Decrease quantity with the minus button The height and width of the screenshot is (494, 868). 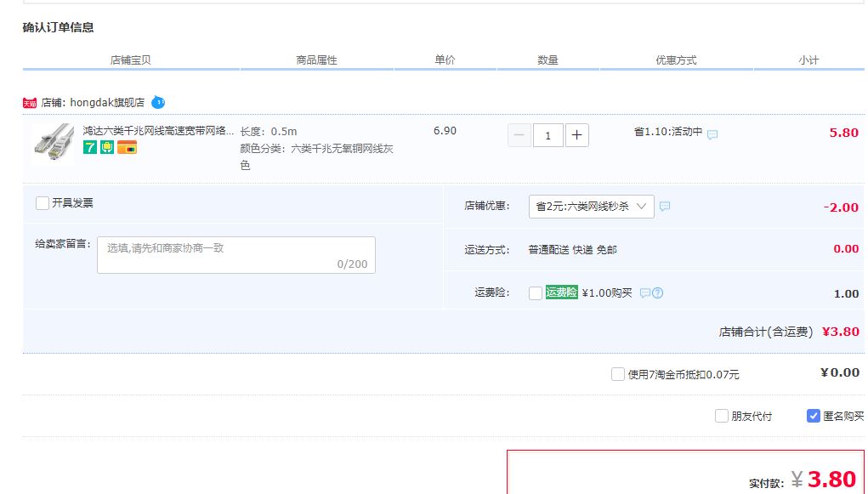519,135
